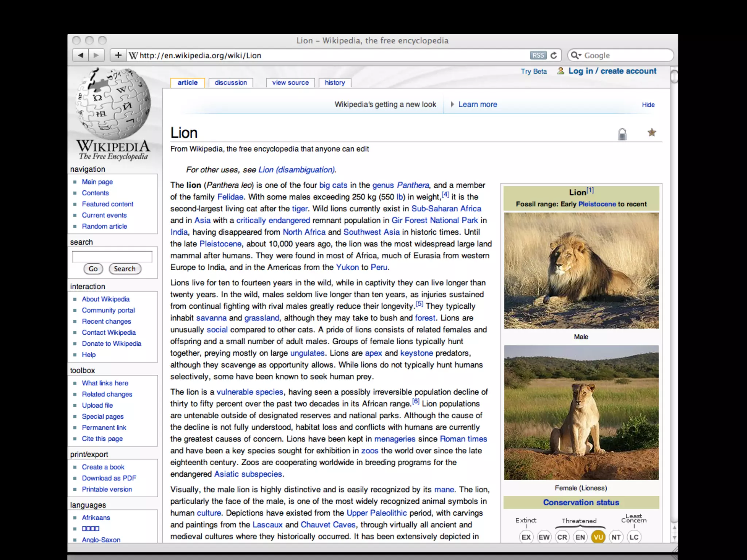Click the browser forward arrow button
This screenshot has width=747, height=560.
[x=96, y=55]
